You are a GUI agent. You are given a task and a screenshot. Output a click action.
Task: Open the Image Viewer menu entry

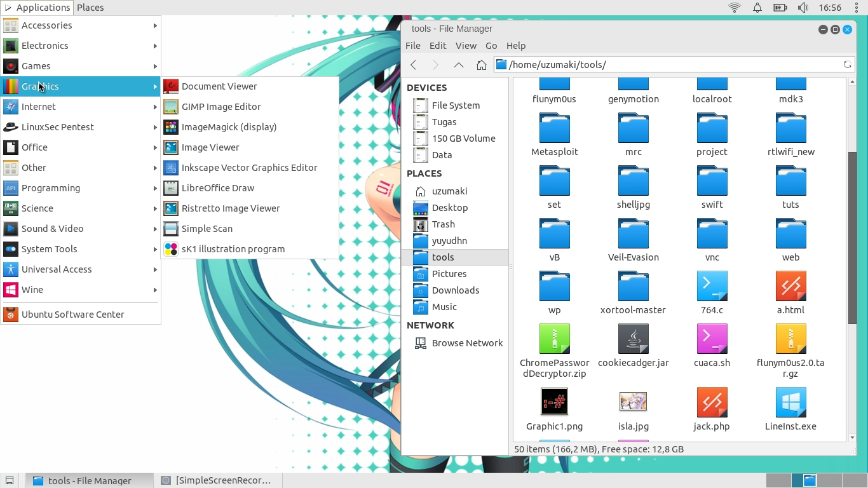(x=250, y=147)
